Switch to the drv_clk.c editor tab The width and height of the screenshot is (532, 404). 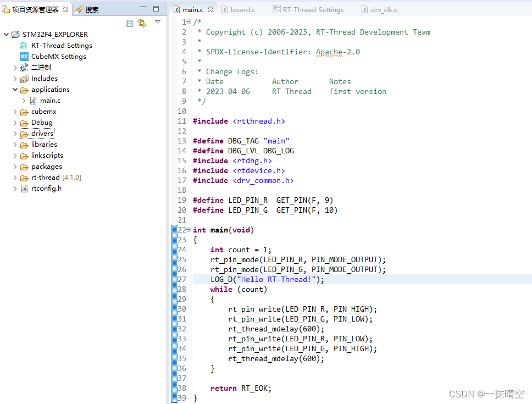pyautogui.click(x=384, y=10)
